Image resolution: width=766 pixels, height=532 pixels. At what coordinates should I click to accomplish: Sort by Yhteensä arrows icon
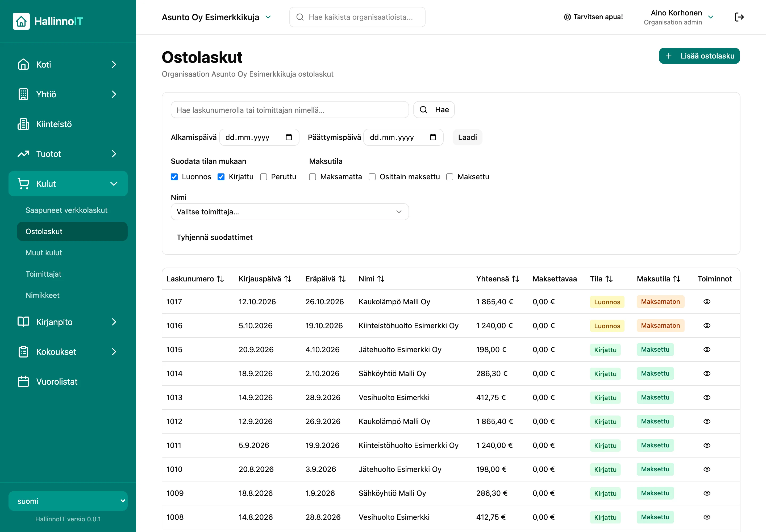(x=515, y=279)
